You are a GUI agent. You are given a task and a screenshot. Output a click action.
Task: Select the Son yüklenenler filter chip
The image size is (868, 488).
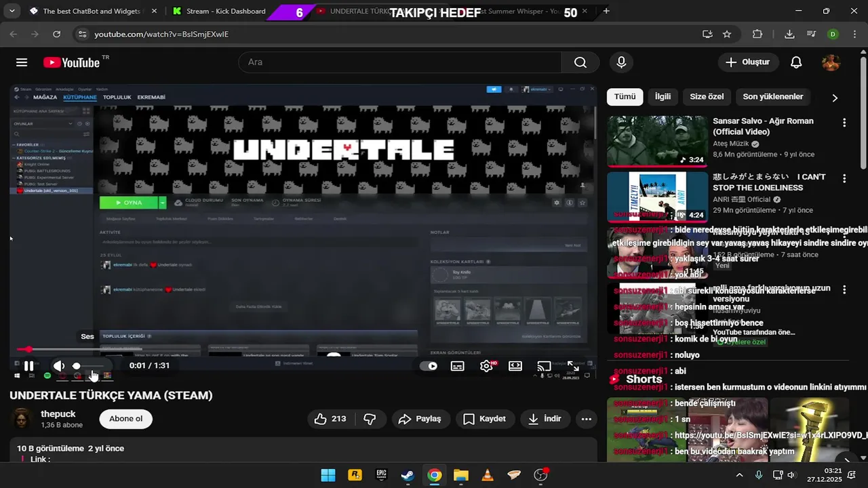(773, 97)
